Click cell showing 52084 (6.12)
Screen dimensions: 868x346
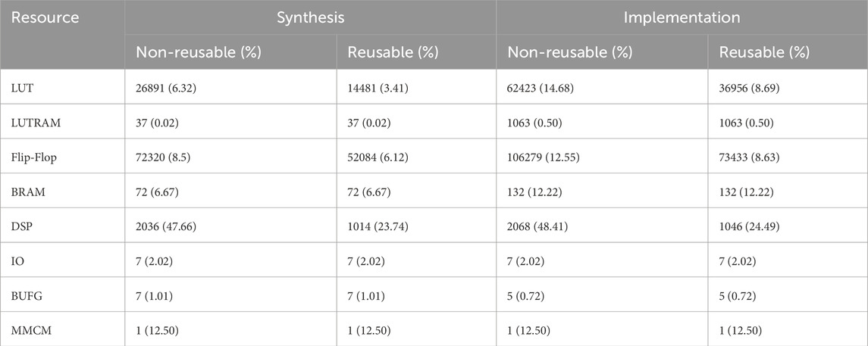coord(416,157)
